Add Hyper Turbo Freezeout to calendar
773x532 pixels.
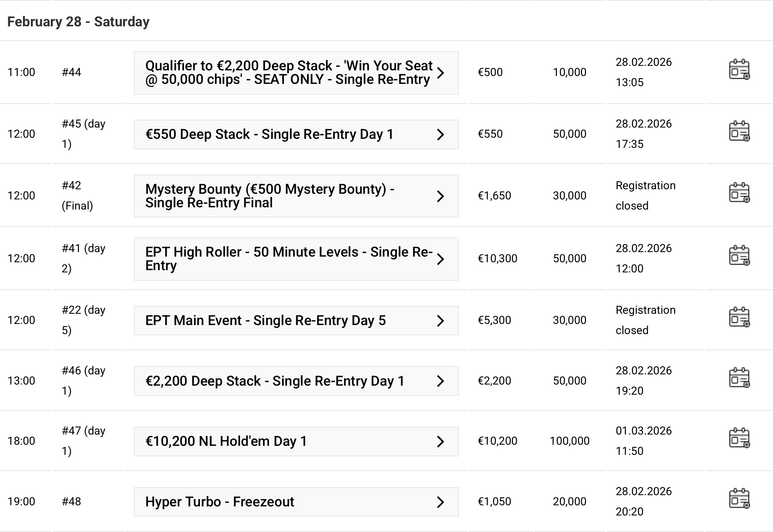click(x=739, y=499)
